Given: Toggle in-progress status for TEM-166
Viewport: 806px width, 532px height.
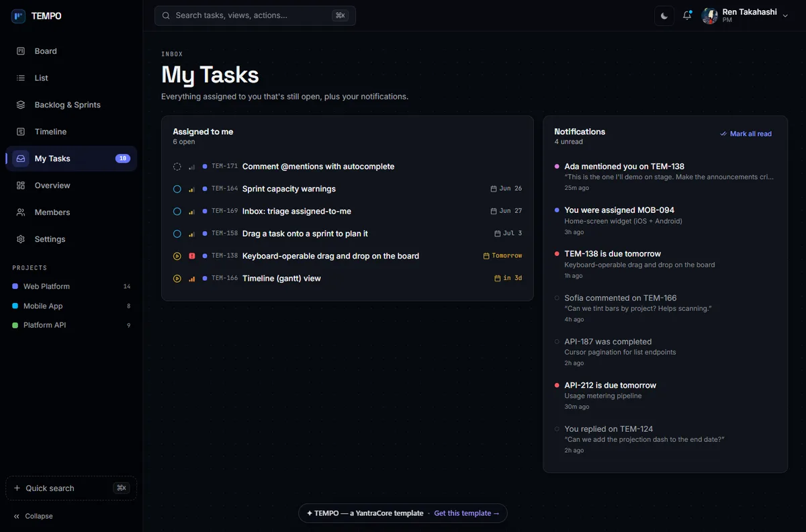Looking at the screenshot, I should (x=177, y=278).
